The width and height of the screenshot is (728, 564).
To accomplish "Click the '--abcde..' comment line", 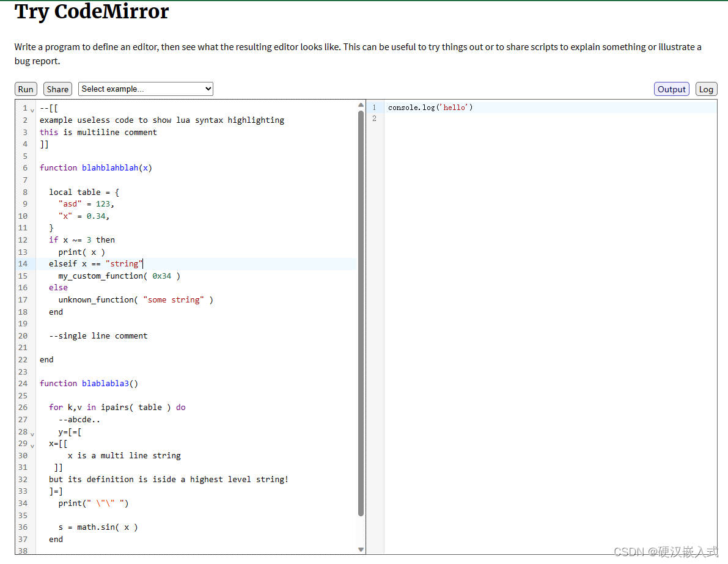I will [x=79, y=419].
